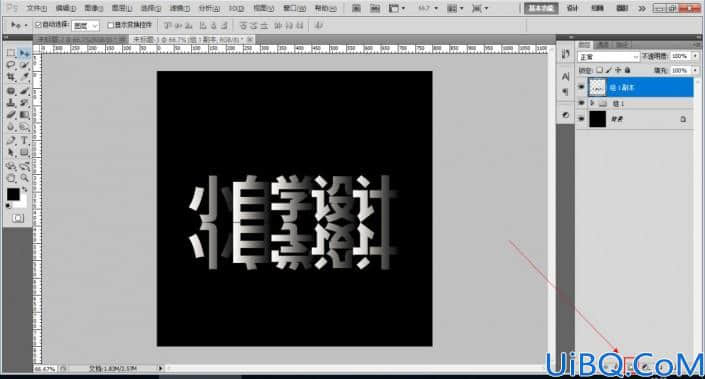Toggle lock position
The width and height of the screenshot is (705, 379).
coord(618,70)
